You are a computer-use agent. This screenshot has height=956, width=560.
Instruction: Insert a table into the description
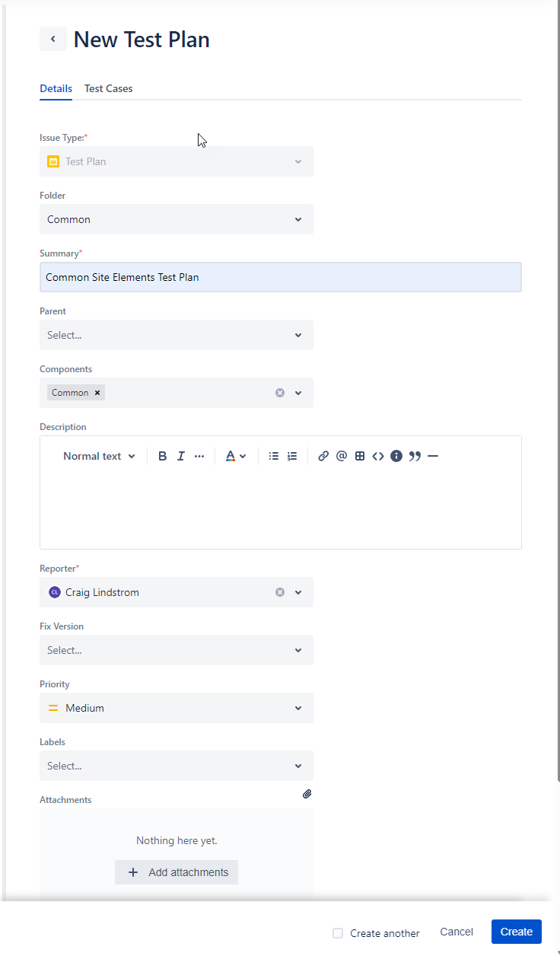pyautogui.click(x=359, y=455)
